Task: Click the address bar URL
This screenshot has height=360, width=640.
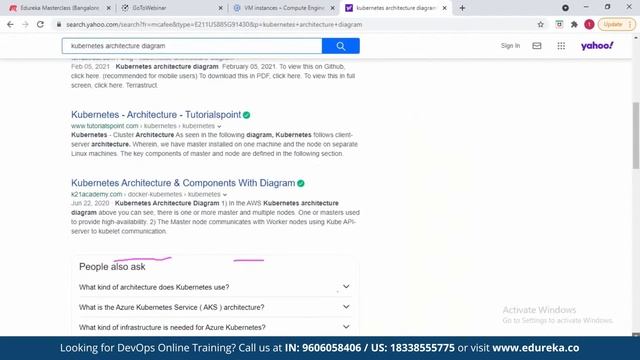Action: click(x=214, y=24)
